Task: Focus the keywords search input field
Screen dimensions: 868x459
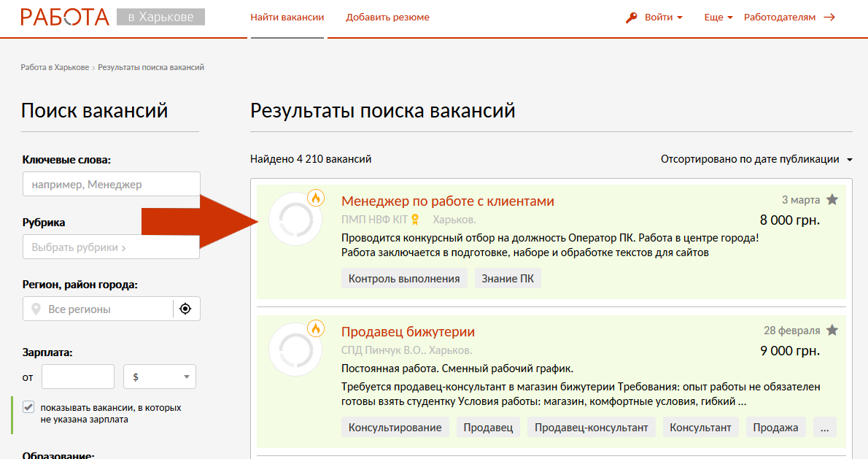Action: [x=111, y=185]
